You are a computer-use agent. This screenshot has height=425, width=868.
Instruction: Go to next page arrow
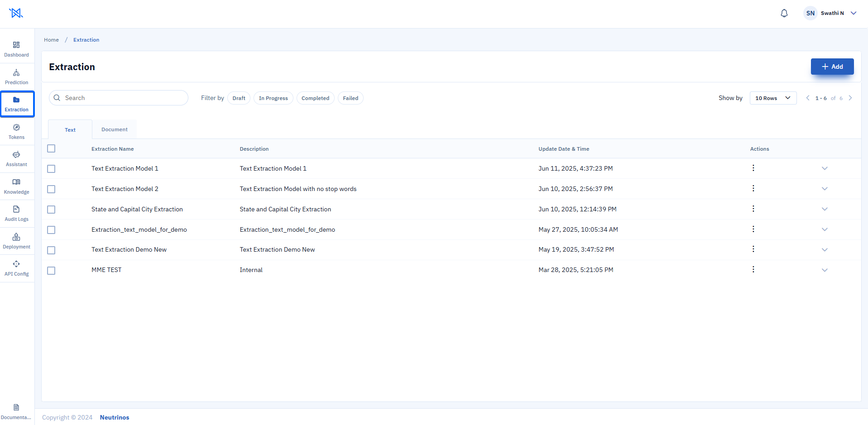(850, 98)
